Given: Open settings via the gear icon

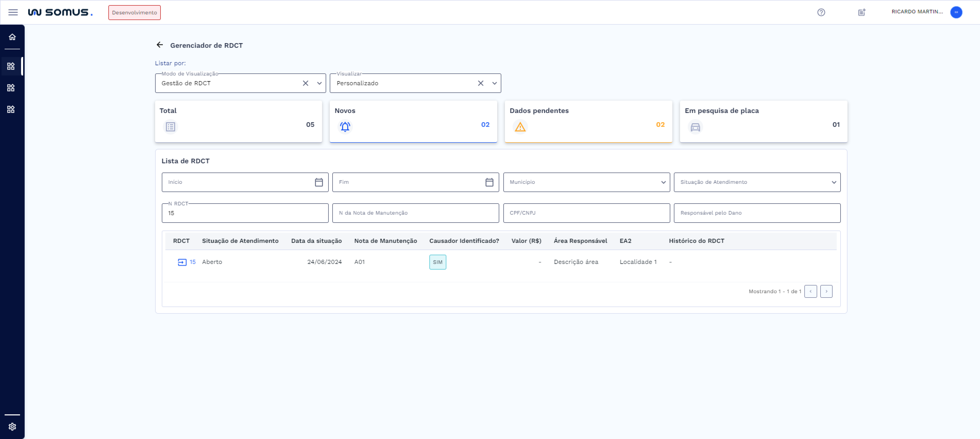Looking at the screenshot, I should [x=12, y=426].
